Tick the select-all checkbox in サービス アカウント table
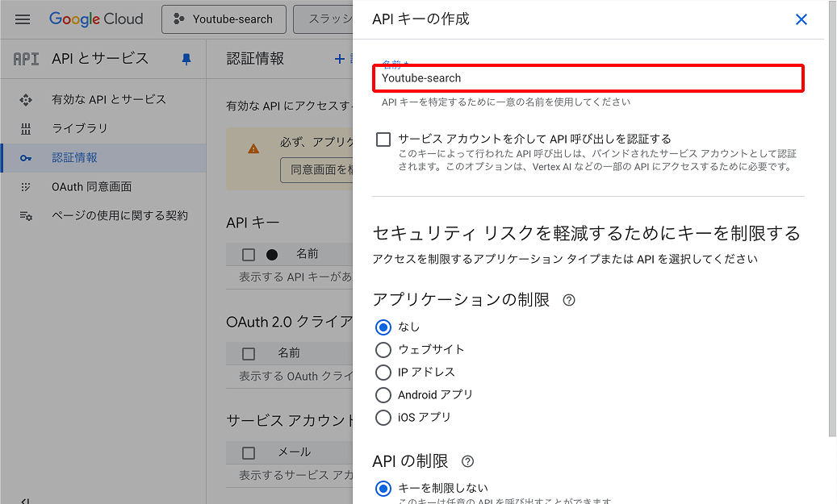Screen dimensions: 837x504 pos(249,453)
